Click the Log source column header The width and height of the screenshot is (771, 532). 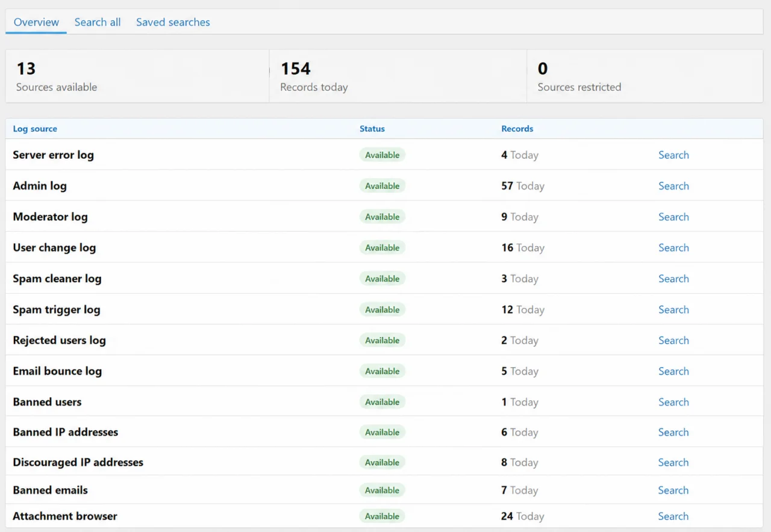click(x=35, y=129)
